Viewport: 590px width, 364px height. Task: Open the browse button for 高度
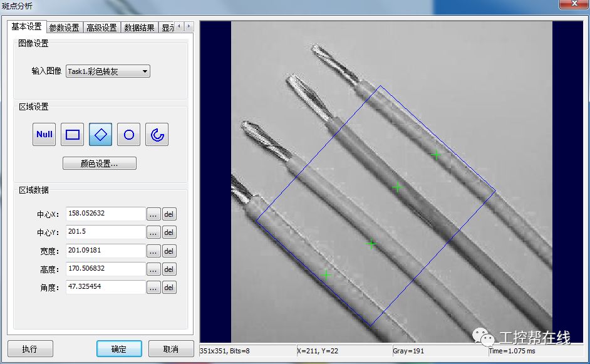153,269
